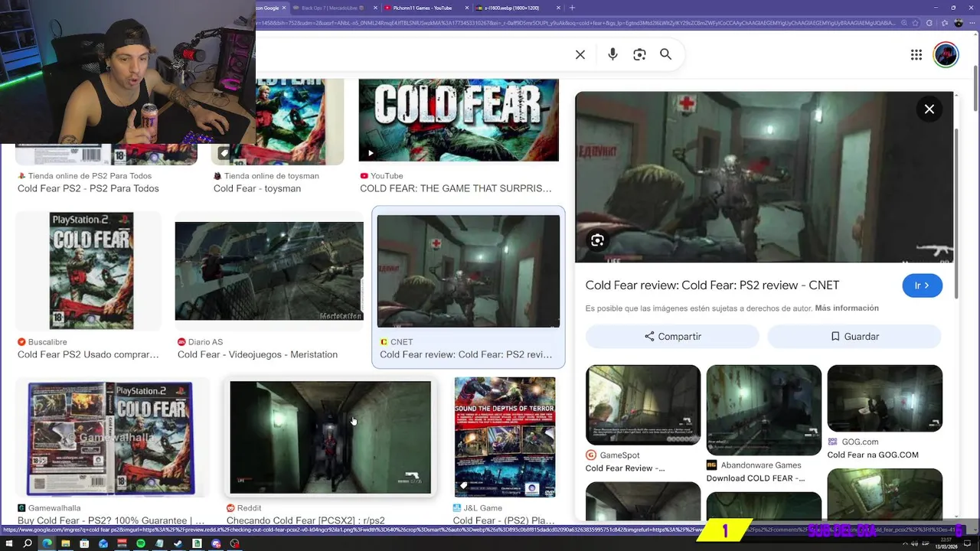Open Steam from the taskbar
980x551 pixels.
pyautogui.click(x=178, y=543)
